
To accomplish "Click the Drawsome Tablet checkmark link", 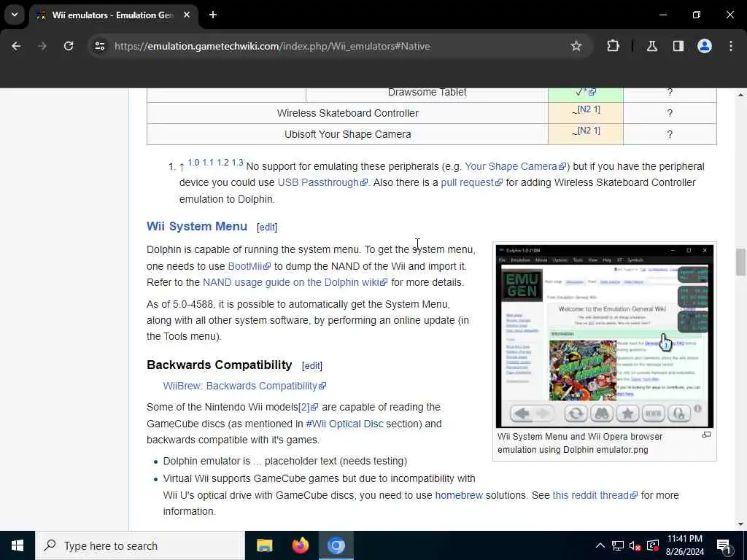I will [586, 92].
